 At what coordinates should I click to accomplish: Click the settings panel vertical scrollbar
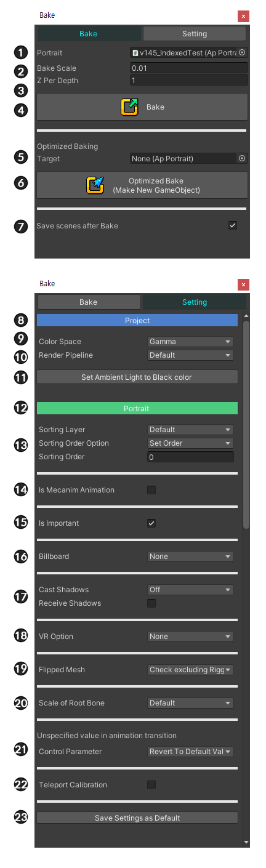(246, 425)
